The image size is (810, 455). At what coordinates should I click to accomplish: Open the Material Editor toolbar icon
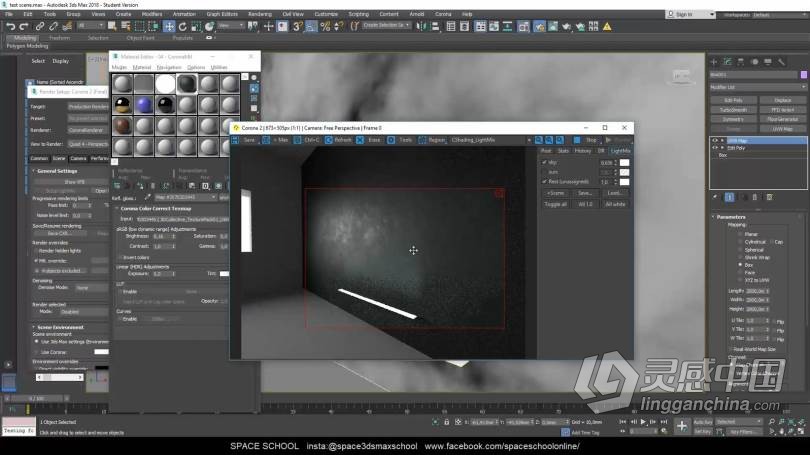point(523,26)
